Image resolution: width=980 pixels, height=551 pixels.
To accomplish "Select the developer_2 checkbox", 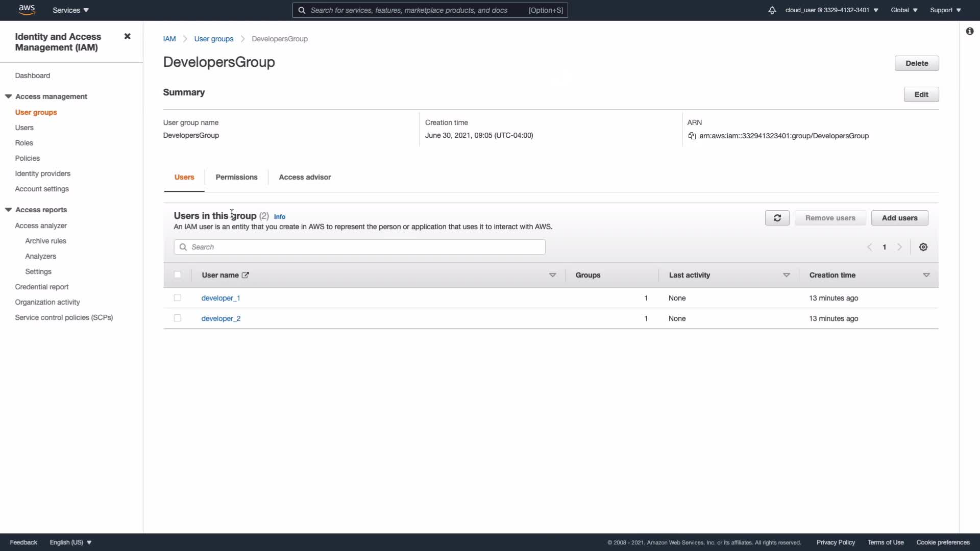I will pyautogui.click(x=178, y=318).
